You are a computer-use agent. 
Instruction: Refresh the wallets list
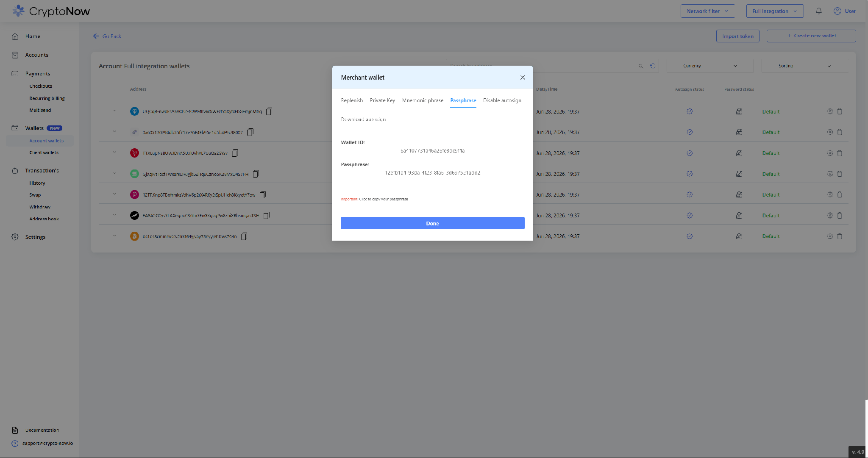(653, 66)
